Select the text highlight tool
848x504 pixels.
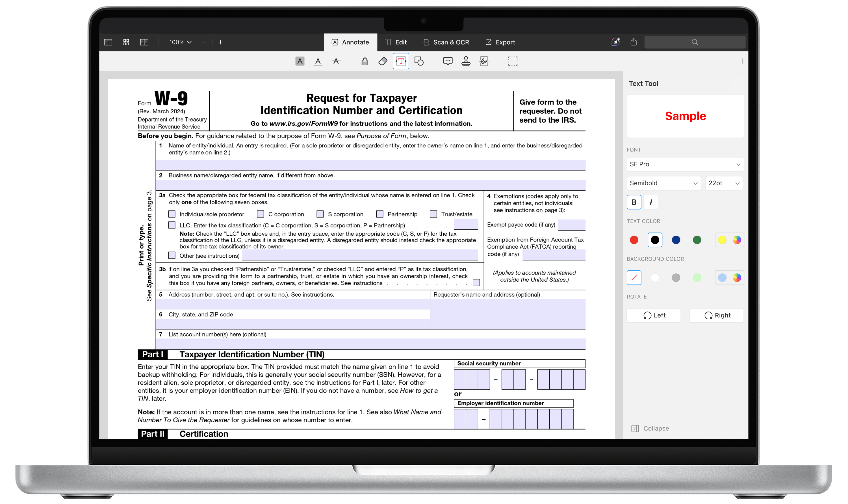point(300,61)
